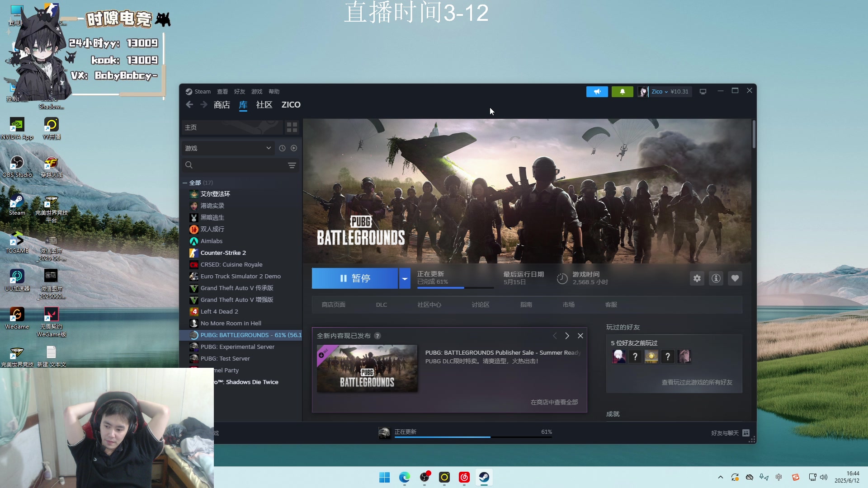Open the PUBG DLC link

(382, 305)
